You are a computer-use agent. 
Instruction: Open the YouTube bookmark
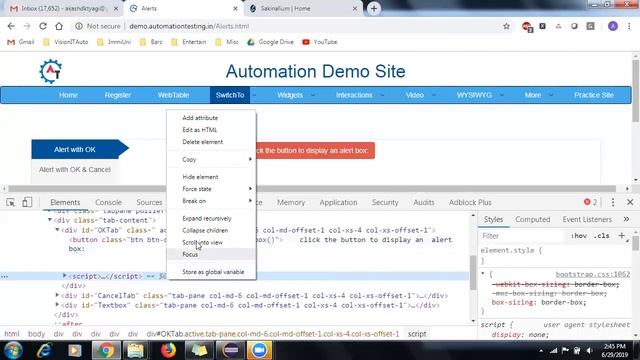click(320, 42)
